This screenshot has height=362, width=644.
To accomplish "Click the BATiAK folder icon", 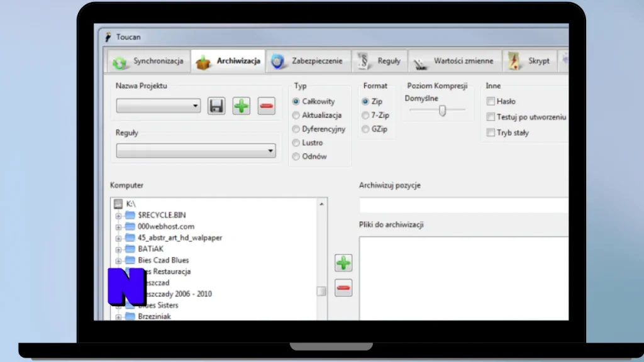I will coord(130,249).
